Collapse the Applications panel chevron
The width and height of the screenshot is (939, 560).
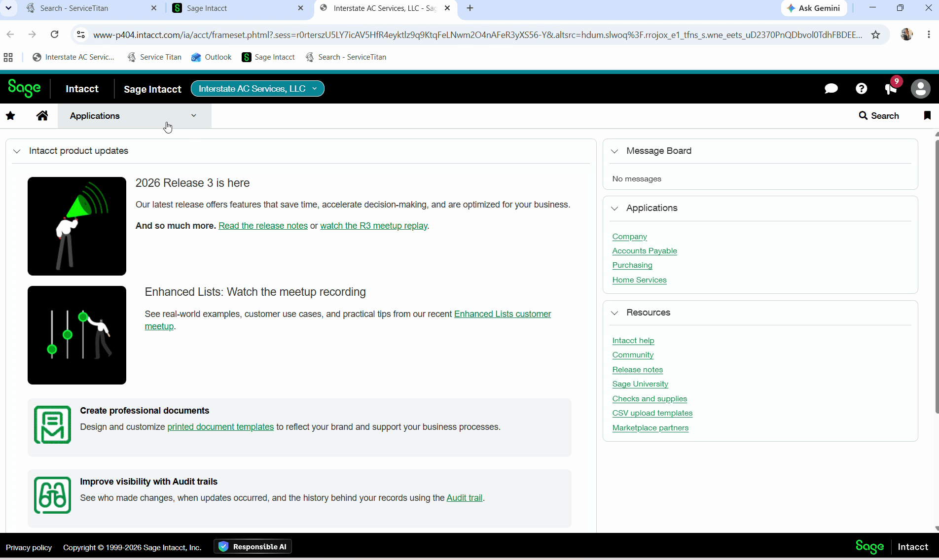(614, 208)
